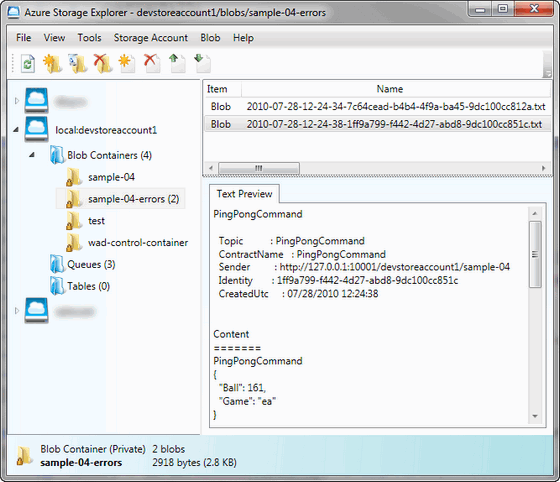This screenshot has height=482, width=560.
Task: Click the first blurred storage account cloud icon
Action: point(36,101)
